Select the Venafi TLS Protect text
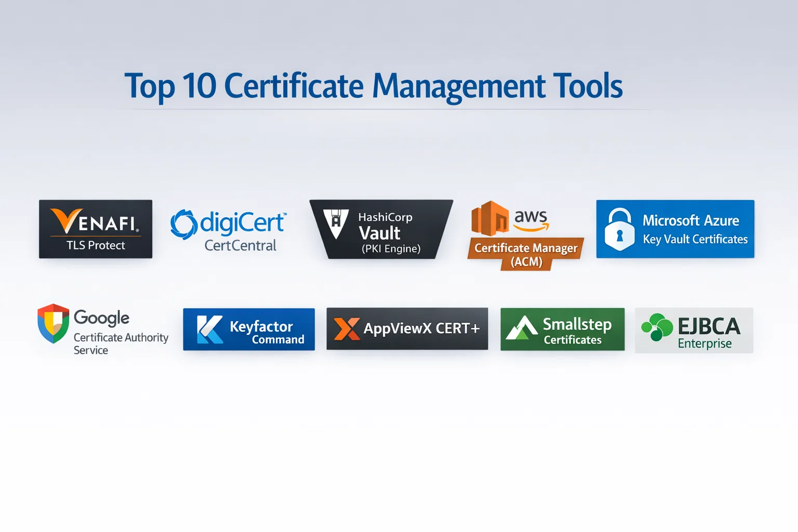 [x=96, y=245]
